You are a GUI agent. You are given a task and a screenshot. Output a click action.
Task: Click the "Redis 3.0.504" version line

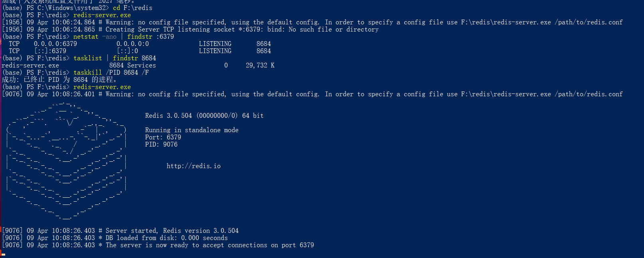pyautogui.click(x=204, y=116)
